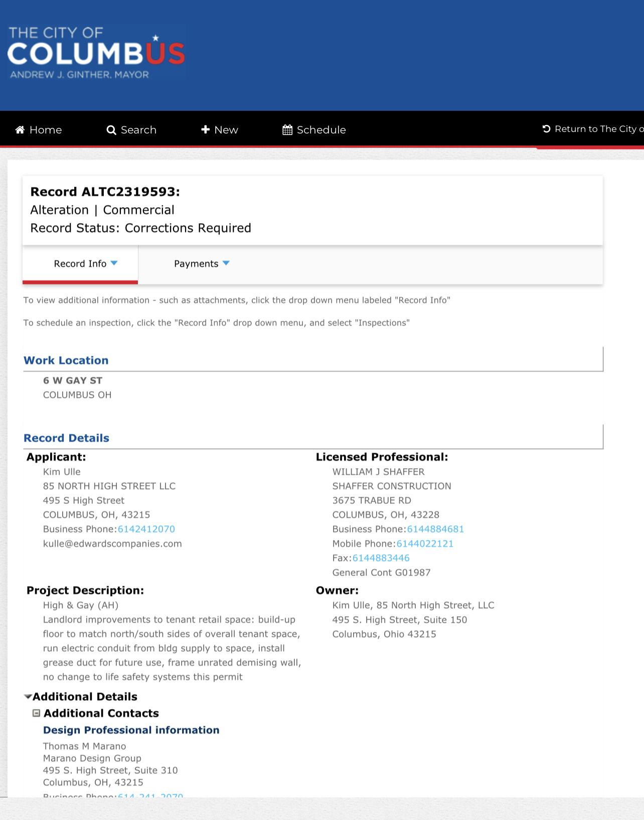Click High & Gay (AH) project name
Viewport: 644px width, 820px height.
pos(81,605)
